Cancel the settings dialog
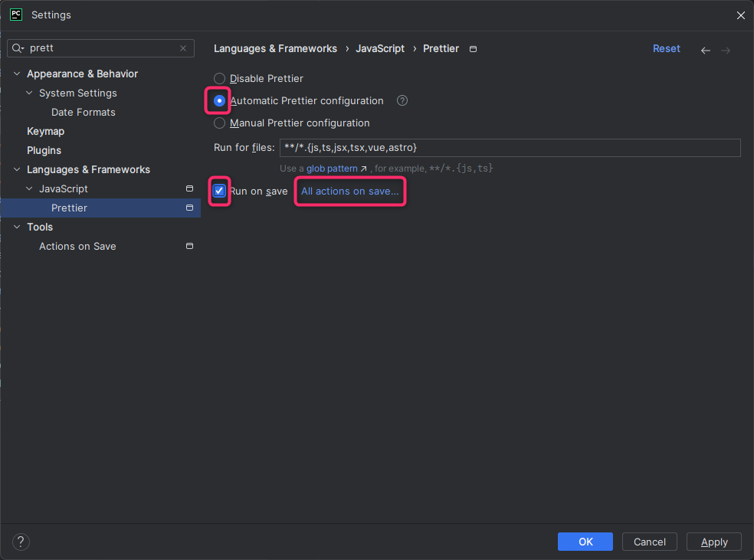This screenshot has width=754, height=560. coord(650,542)
